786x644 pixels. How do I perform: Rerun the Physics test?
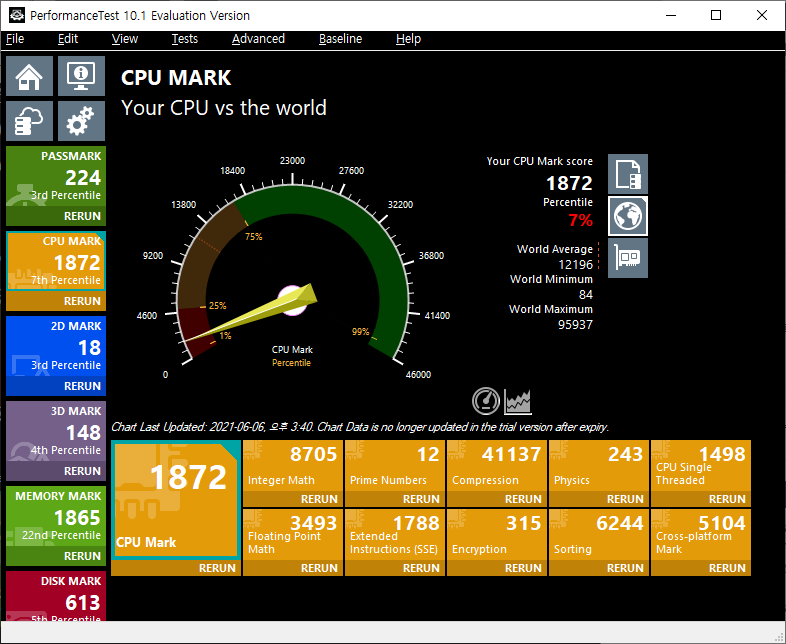[x=599, y=499]
